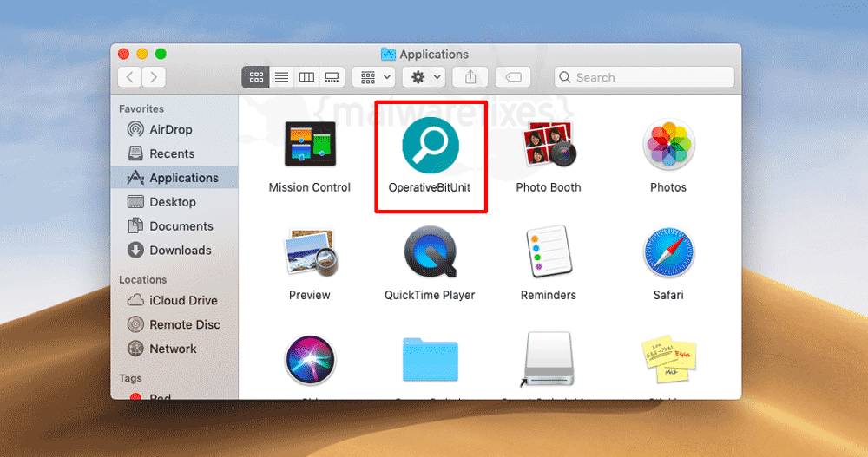The height and width of the screenshot is (457, 868).
Task: Switch to column view
Action: pos(306,77)
